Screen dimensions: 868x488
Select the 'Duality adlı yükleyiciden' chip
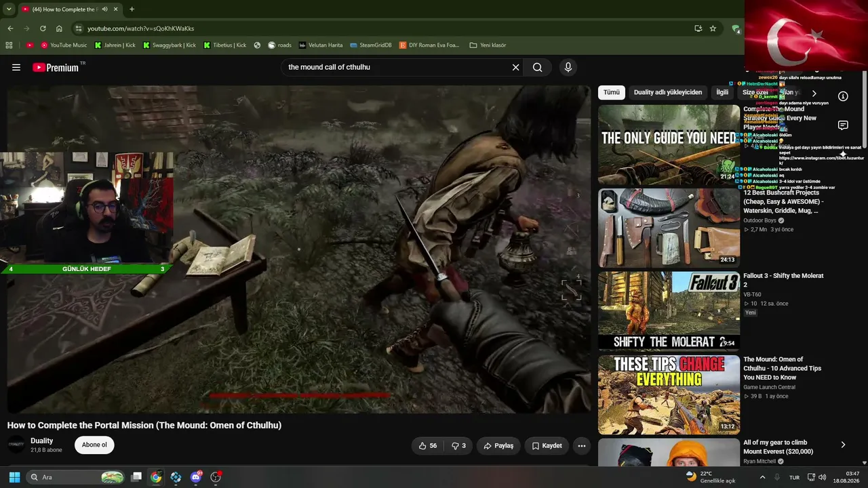point(668,92)
